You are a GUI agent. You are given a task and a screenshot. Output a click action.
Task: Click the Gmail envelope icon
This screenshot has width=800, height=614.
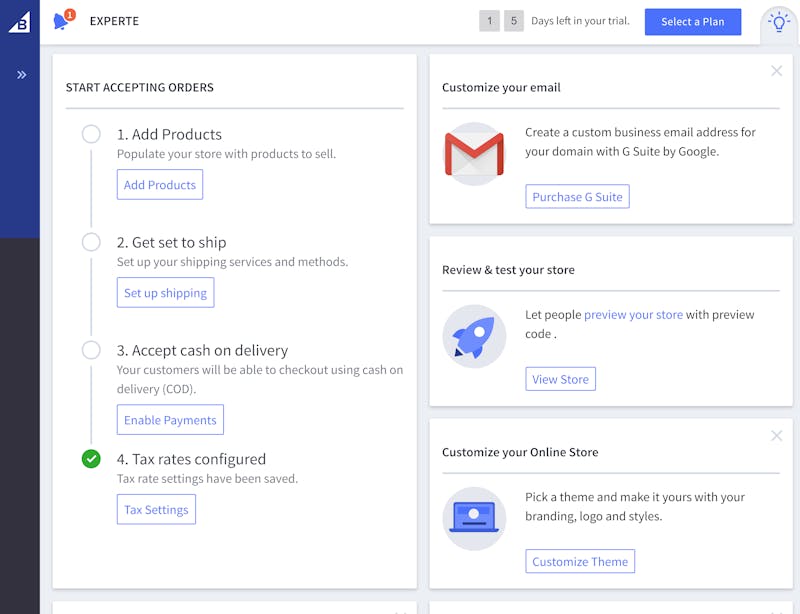[x=474, y=154]
